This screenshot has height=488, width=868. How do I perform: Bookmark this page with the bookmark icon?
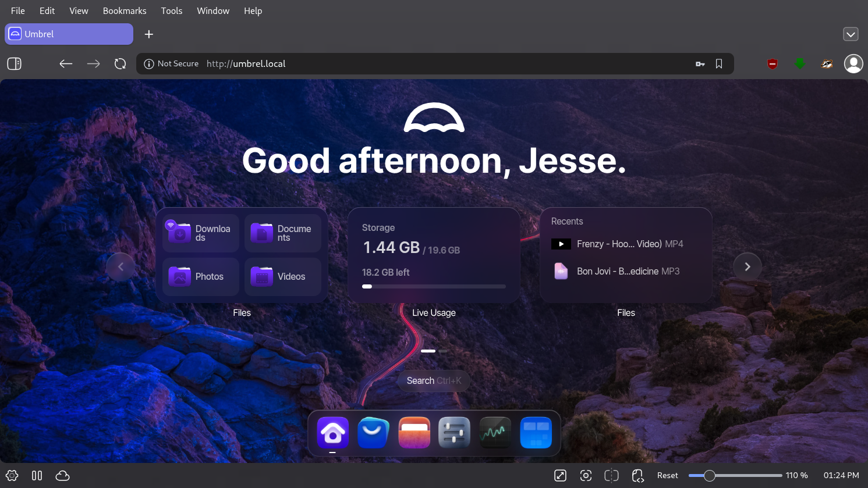pyautogui.click(x=719, y=64)
